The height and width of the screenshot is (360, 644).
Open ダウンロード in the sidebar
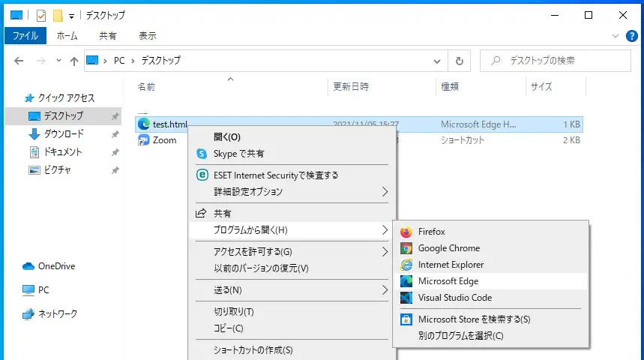point(64,134)
